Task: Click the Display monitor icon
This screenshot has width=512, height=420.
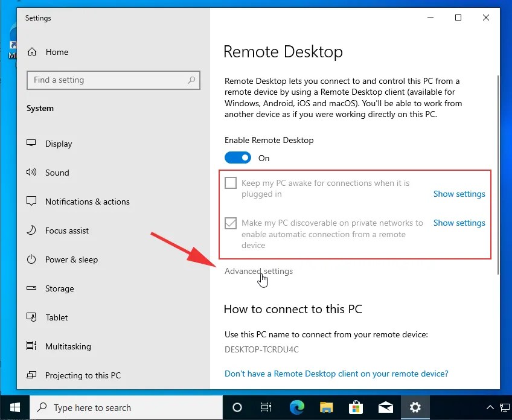Action: coord(31,143)
